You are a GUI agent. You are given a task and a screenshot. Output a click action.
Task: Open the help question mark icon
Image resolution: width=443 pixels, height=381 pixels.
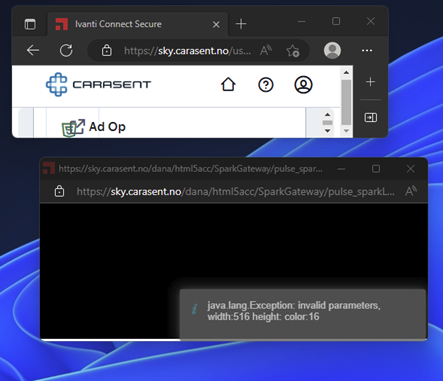click(x=266, y=85)
